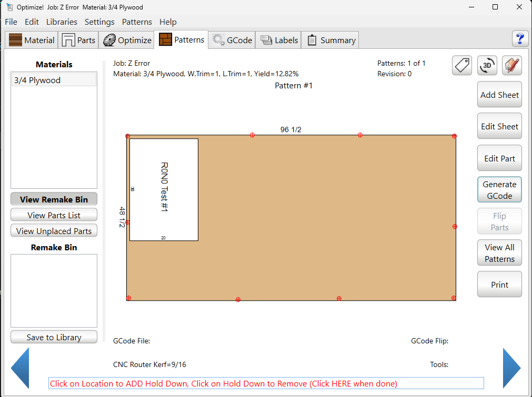This screenshot has height=397, width=532.
Task: Click the View Unplaced Parts button
Action: coord(54,231)
